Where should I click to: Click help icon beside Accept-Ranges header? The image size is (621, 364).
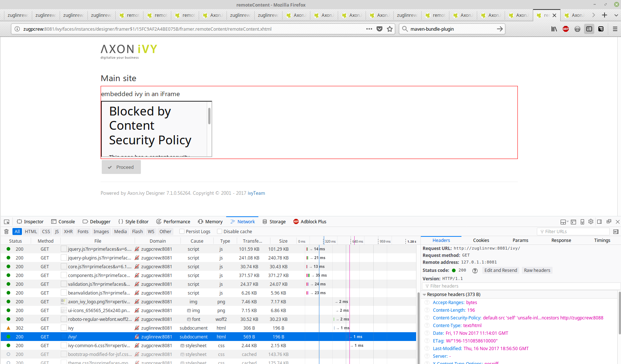[x=427, y=303]
